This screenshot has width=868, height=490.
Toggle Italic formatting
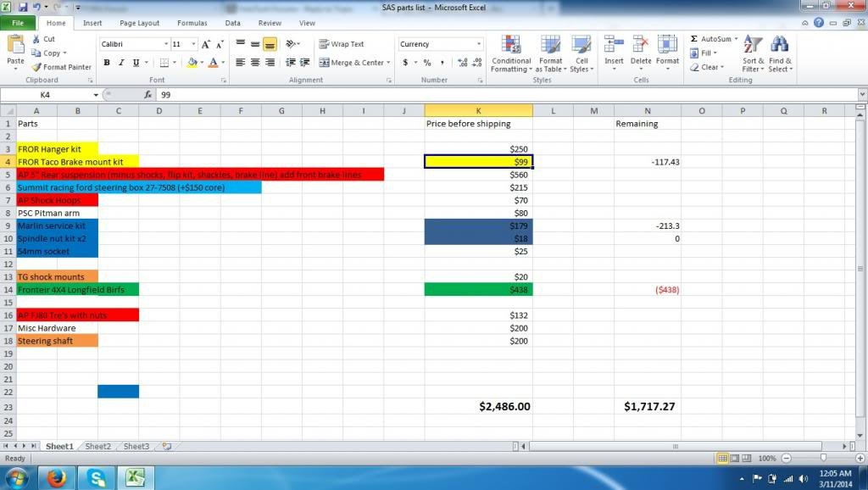(x=121, y=63)
